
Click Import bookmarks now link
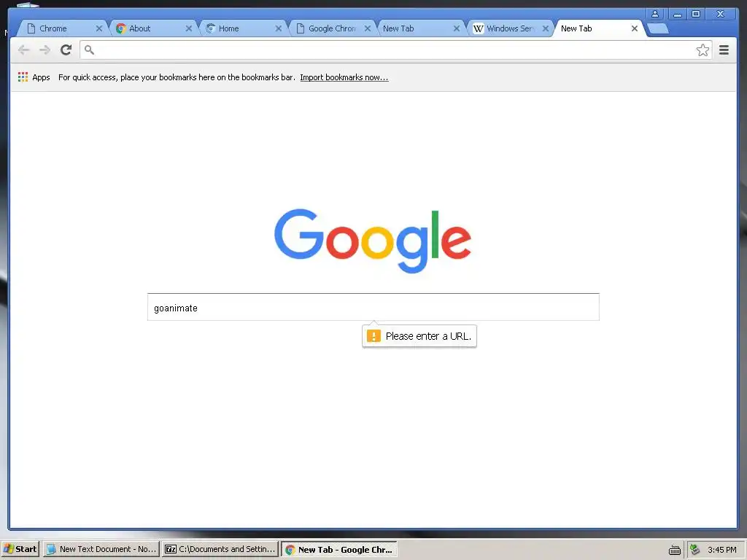344,77
